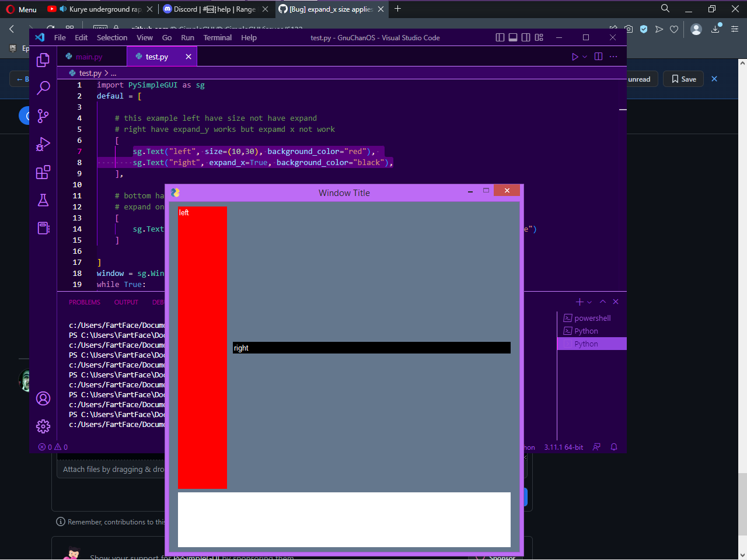This screenshot has width=747, height=560.
Task: Maximize the PySimpleGUI Window Title dialog
Action: tap(486, 190)
